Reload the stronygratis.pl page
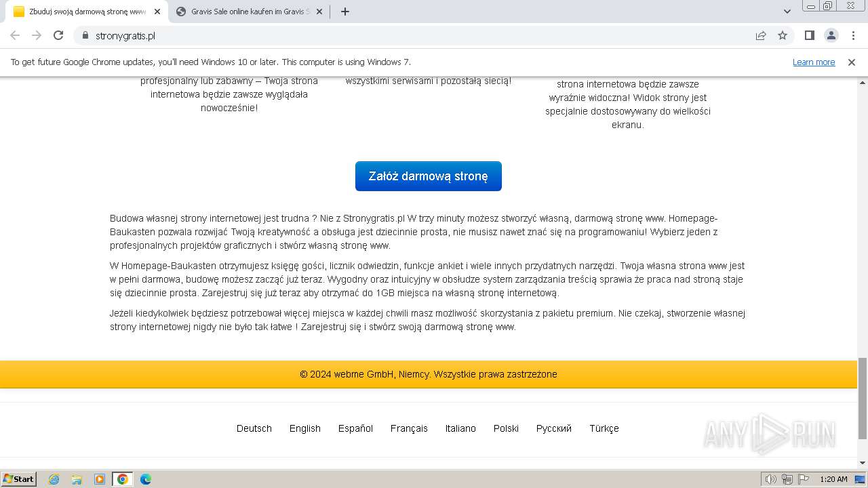Viewport: 868px width, 488px height. point(58,35)
